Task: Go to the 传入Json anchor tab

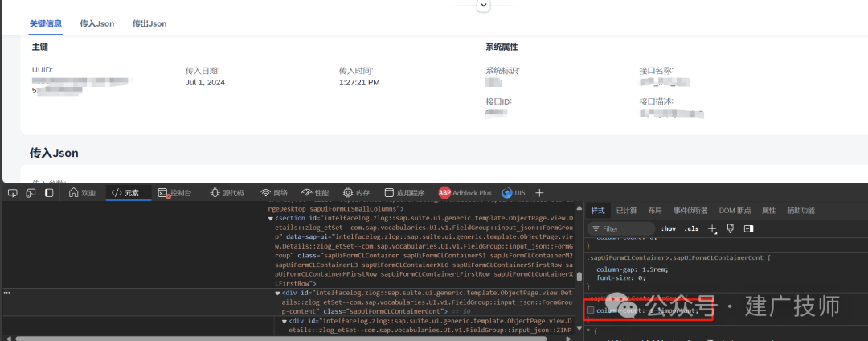Action: [97, 24]
